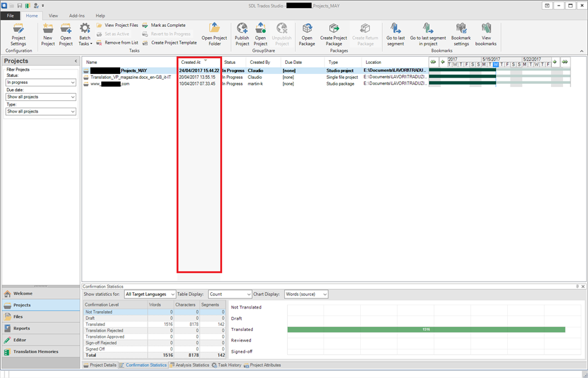Image resolution: width=588 pixels, height=378 pixels.
Task: Select the project created by martin-k
Action: [255, 84]
